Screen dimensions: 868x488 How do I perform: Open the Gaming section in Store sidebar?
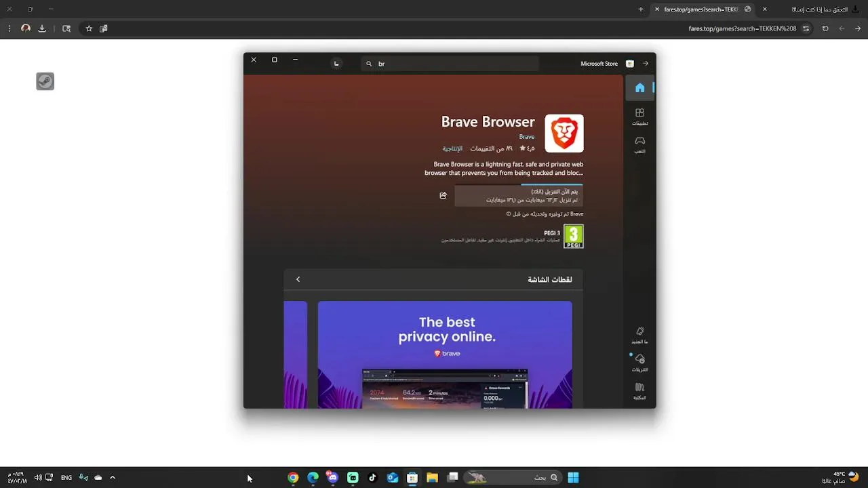[x=639, y=144]
